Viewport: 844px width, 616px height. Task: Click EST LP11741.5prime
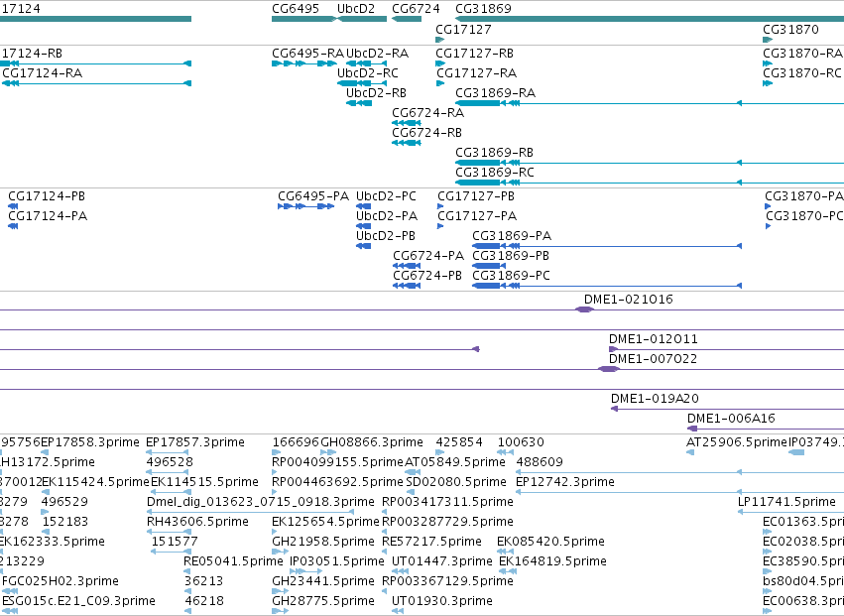pyautogui.click(x=786, y=502)
